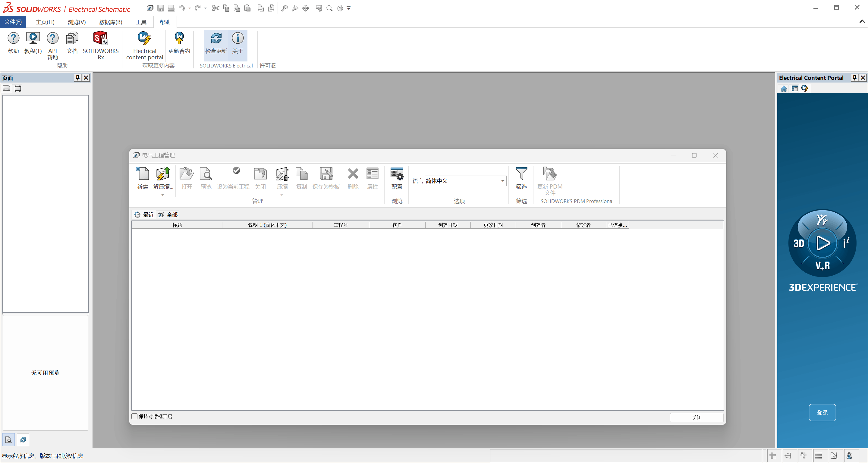
Task: Click the Close (关闭) dialog button
Action: (x=696, y=418)
